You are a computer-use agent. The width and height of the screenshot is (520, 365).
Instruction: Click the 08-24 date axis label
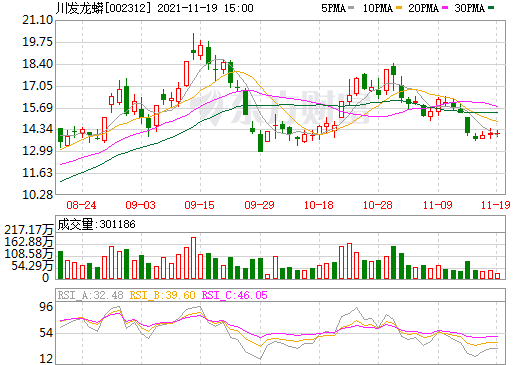point(81,205)
